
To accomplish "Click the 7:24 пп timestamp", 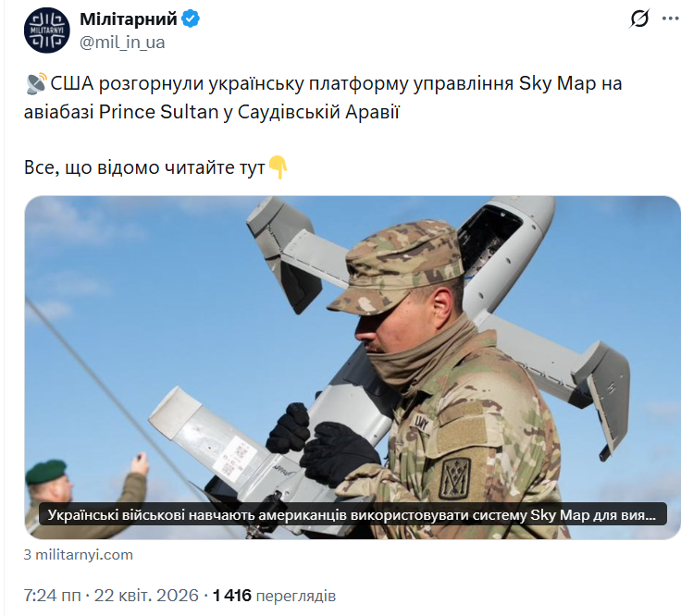I will 52,596.
